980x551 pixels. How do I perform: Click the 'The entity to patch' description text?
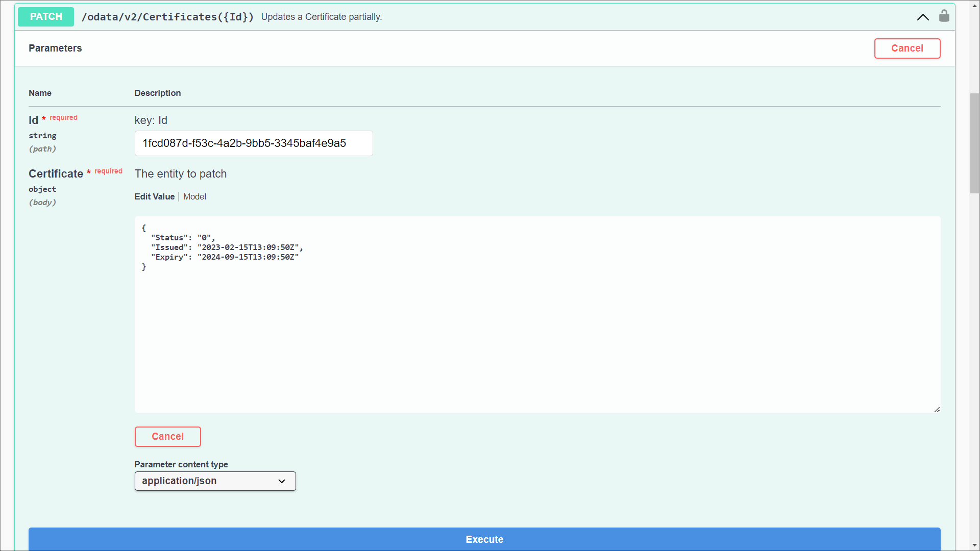(180, 174)
